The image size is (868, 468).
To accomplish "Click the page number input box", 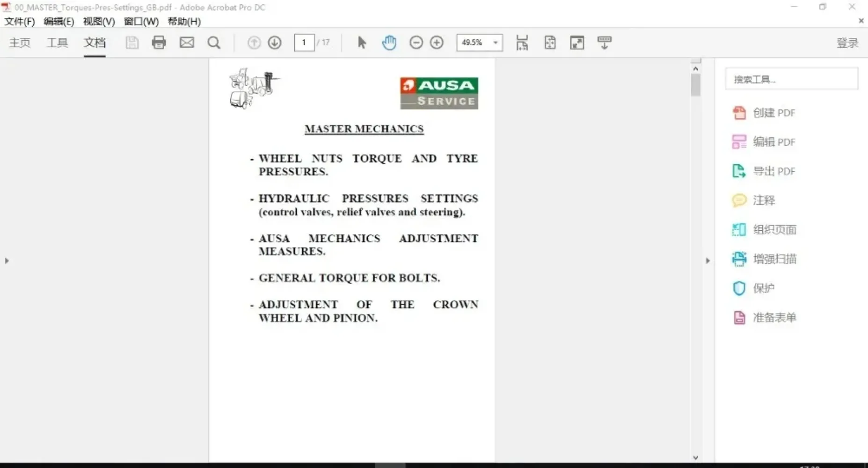I will [304, 43].
